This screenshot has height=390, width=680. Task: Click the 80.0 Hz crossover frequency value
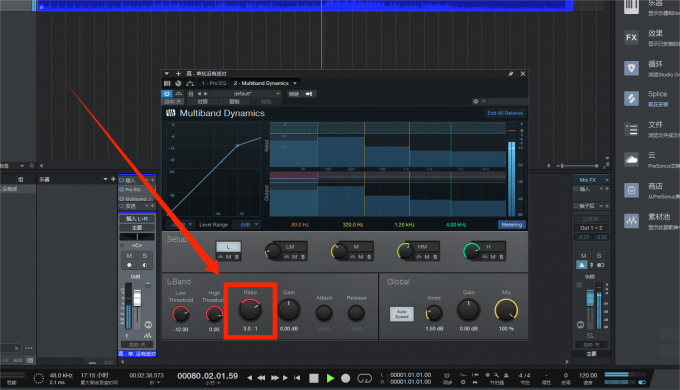[300, 225]
